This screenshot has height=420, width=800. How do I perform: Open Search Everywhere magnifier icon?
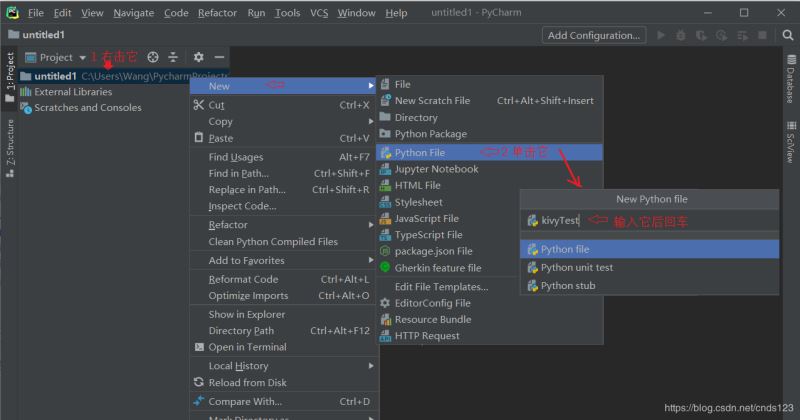point(788,35)
